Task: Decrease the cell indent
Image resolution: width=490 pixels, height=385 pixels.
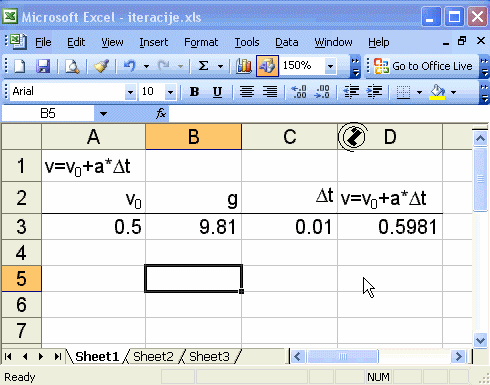Action: [x=351, y=92]
